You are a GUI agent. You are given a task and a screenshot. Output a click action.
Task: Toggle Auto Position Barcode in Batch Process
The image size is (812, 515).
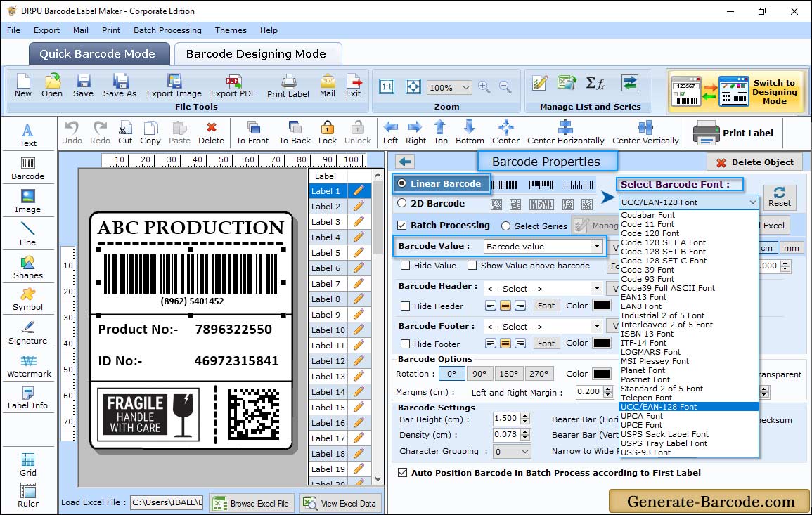click(402, 473)
